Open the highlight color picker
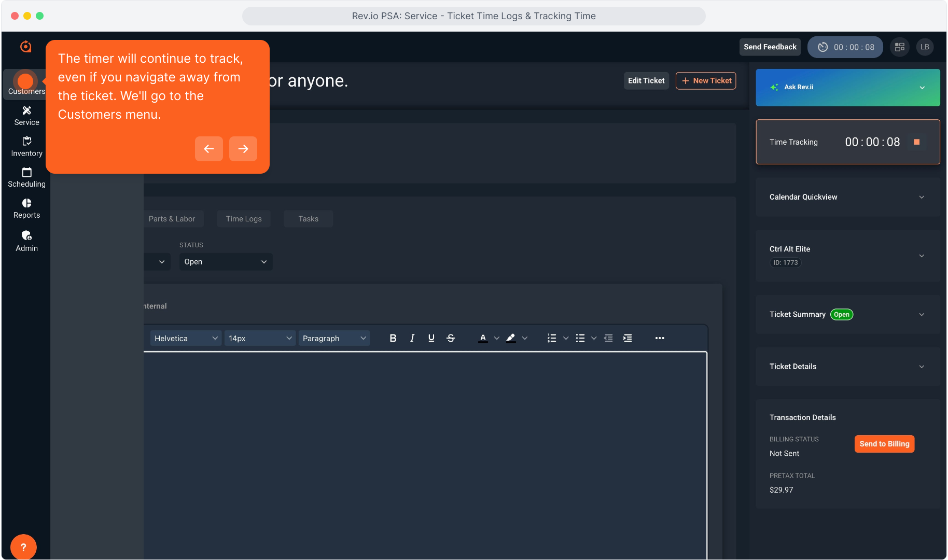This screenshot has width=948, height=560. (x=511, y=338)
